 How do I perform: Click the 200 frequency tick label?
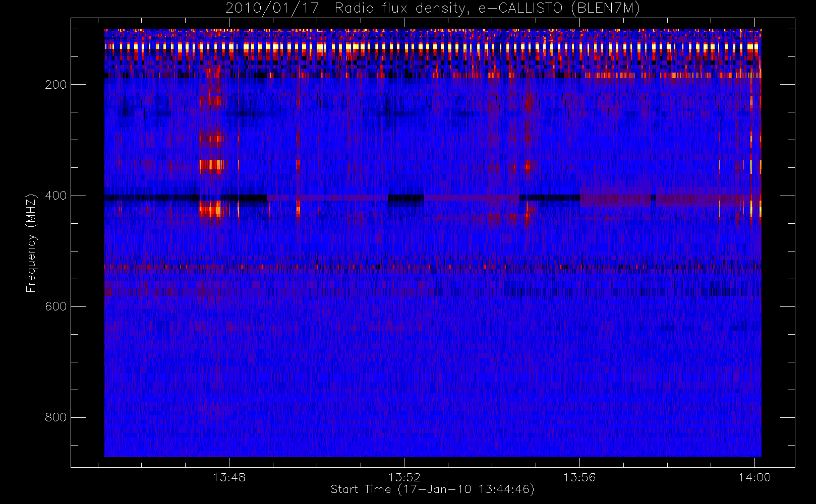pyautogui.click(x=55, y=85)
